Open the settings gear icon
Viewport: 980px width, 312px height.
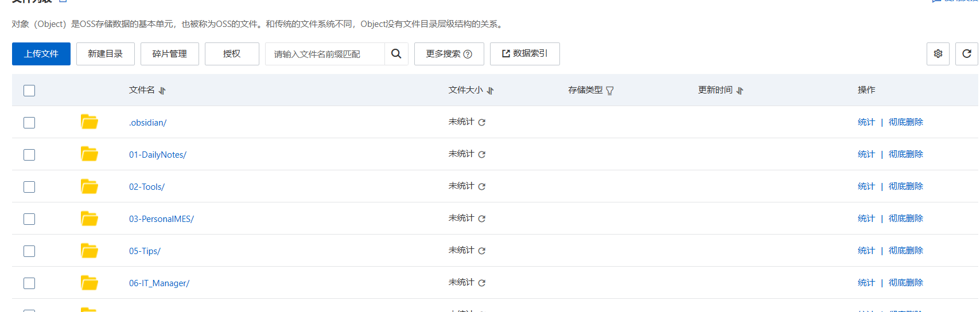click(x=938, y=54)
